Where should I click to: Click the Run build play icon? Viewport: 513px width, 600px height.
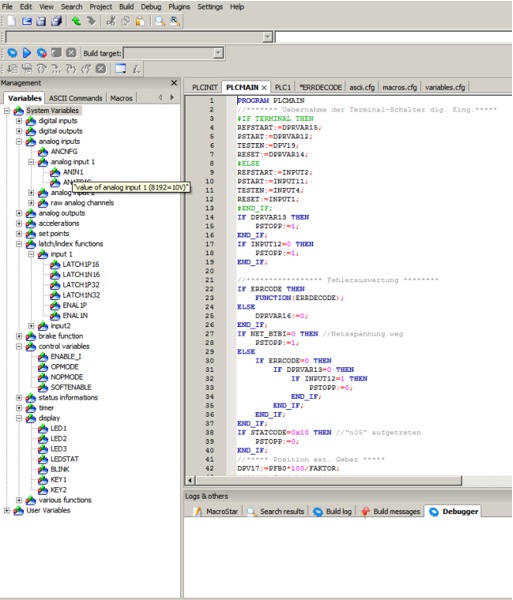27,53
